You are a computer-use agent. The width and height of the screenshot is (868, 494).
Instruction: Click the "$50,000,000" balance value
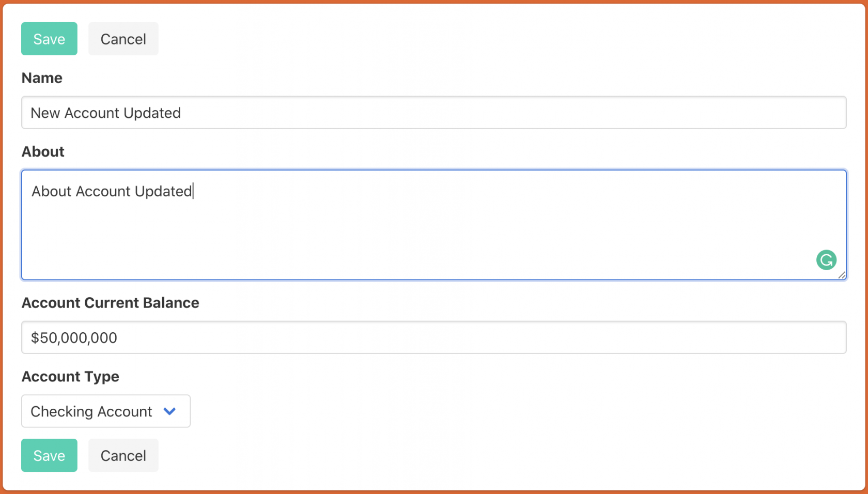[x=74, y=338]
